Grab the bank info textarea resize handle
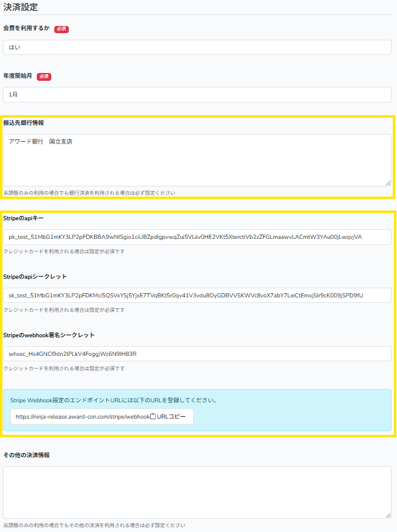 click(x=388, y=183)
